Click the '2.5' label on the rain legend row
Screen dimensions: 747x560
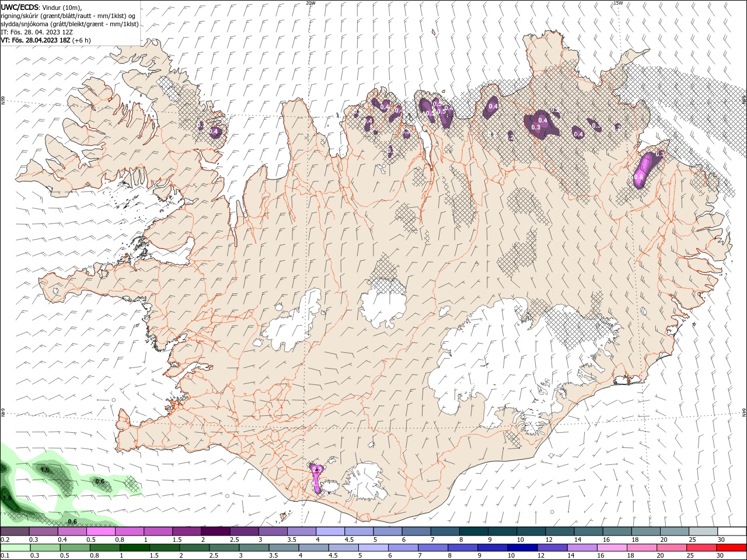pyautogui.click(x=212, y=556)
